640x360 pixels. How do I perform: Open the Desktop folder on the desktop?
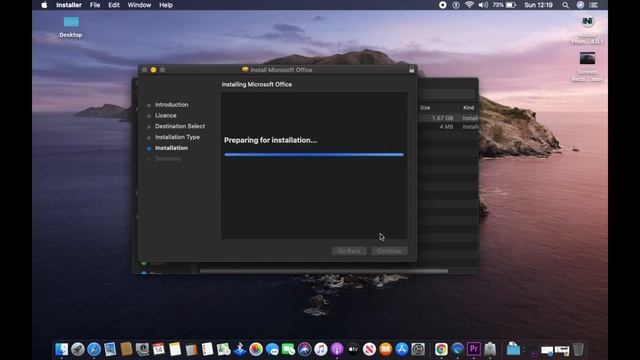(x=71, y=27)
